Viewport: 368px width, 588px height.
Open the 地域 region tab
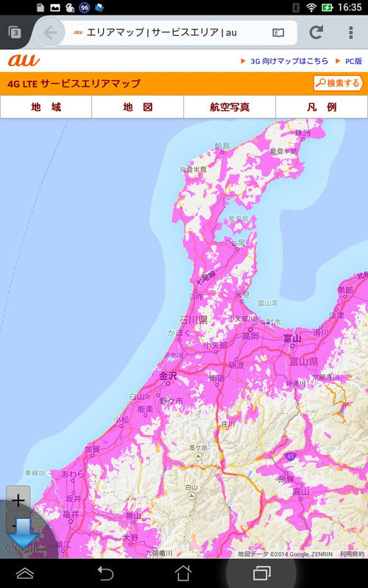[x=46, y=107]
